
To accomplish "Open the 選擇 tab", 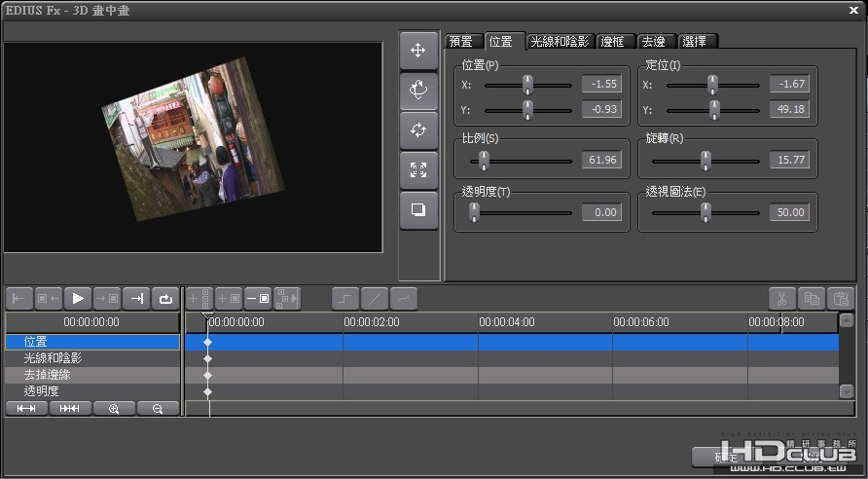I will coord(696,42).
